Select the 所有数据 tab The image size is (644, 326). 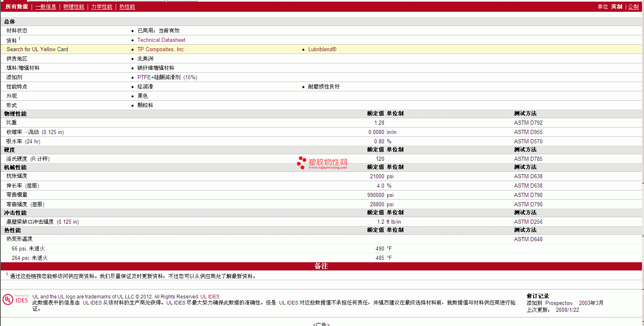17,7
